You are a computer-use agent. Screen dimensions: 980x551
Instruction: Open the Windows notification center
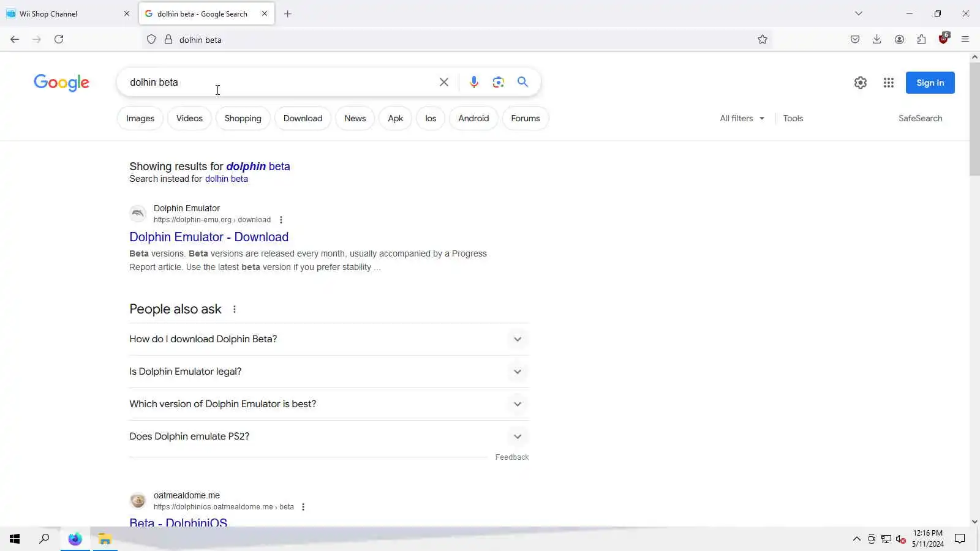[x=960, y=539]
